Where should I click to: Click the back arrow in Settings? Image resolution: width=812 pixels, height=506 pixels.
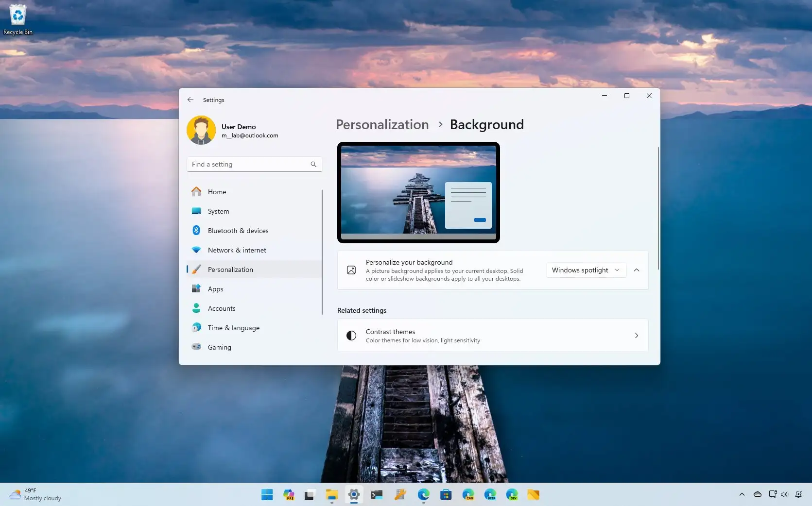pos(190,100)
